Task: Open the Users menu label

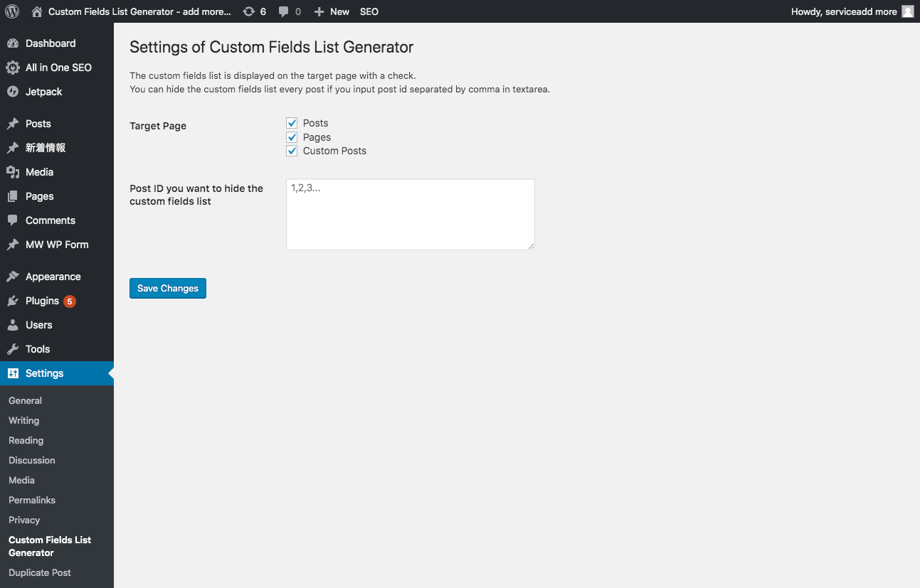Action: pyautogui.click(x=39, y=325)
